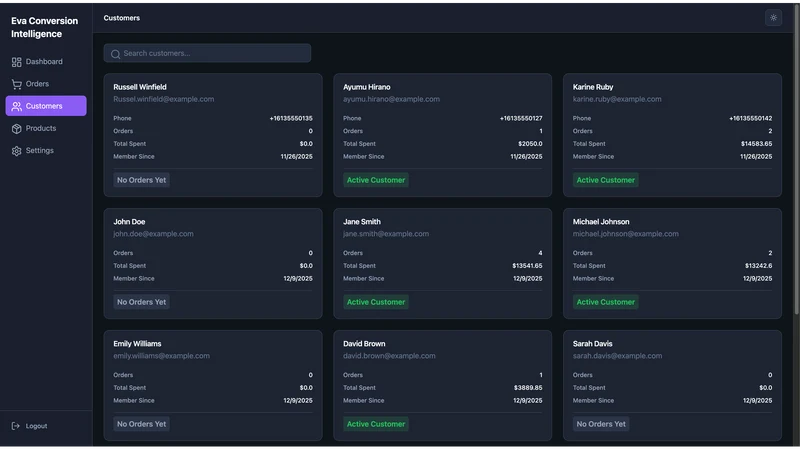Image resolution: width=800 pixels, height=450 pixels.
Task: Select Karine Ruby's Active Customer badge
Action: pos(606,180)
